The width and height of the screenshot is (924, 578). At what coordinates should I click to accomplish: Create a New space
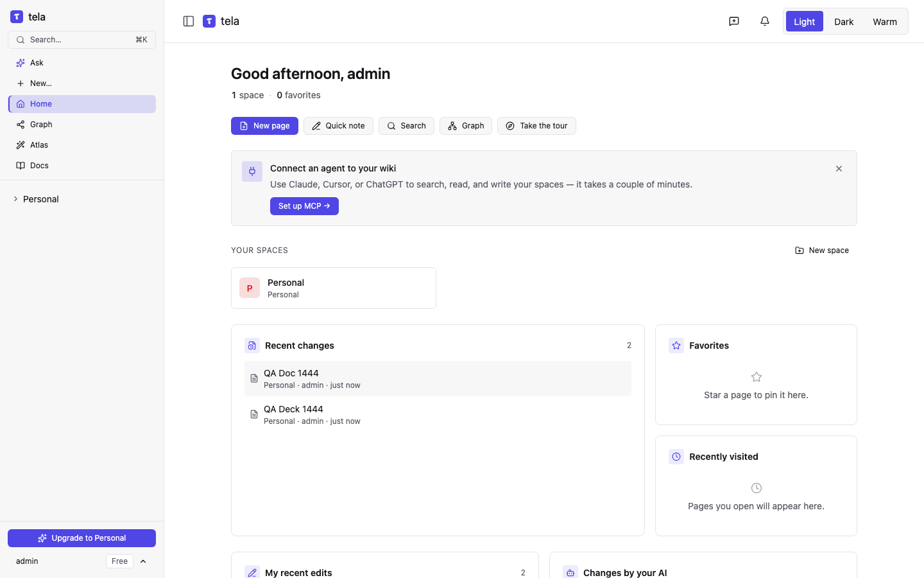[x=822, y=250]
